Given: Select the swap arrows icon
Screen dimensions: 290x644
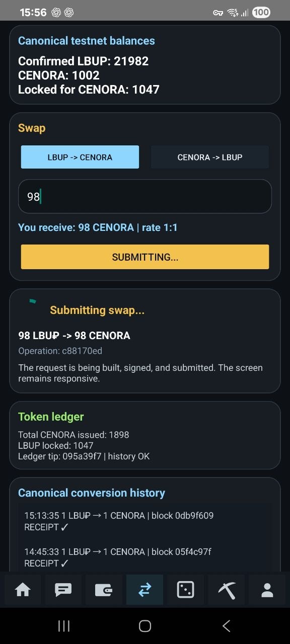Looking at the screenshot, I should point(144,590).
